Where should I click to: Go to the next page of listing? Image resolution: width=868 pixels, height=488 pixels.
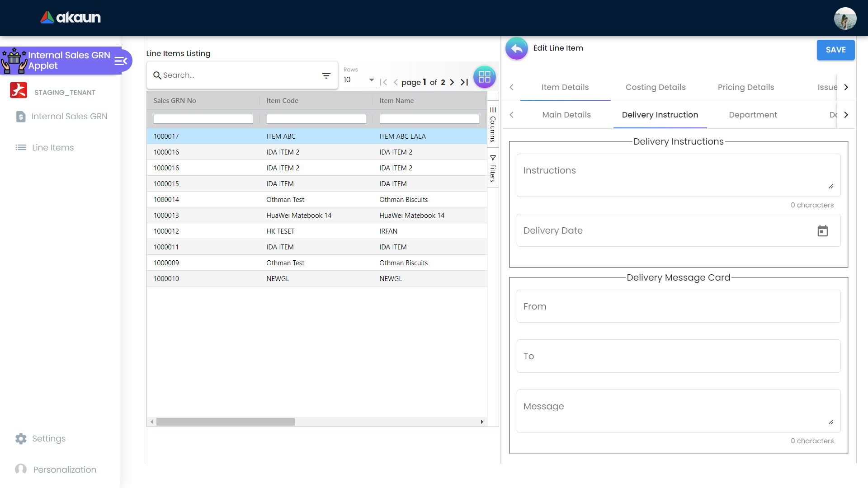pos(452,82)
